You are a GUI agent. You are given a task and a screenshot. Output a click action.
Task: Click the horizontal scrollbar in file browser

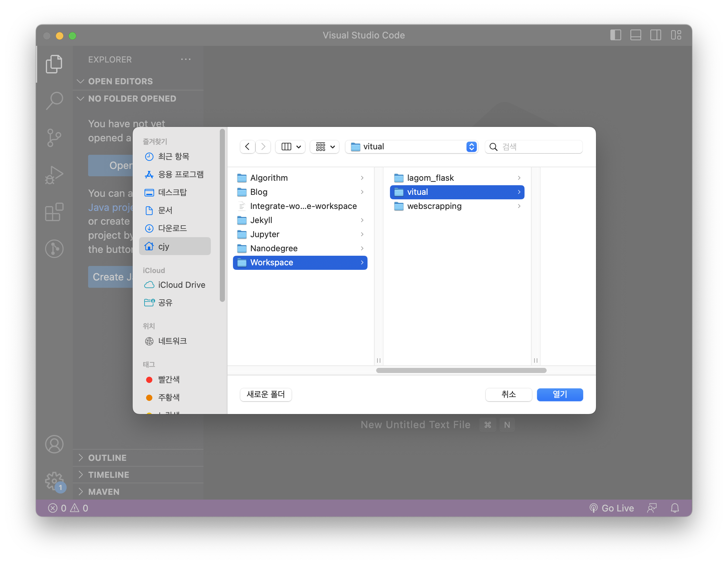[461, 370]
